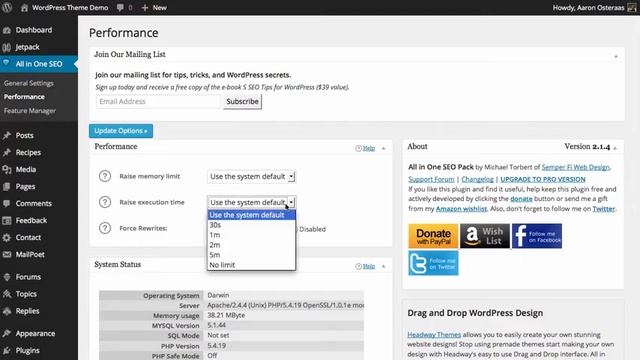
Task: Focus the Email Address input field
Action: pos(158,101)
